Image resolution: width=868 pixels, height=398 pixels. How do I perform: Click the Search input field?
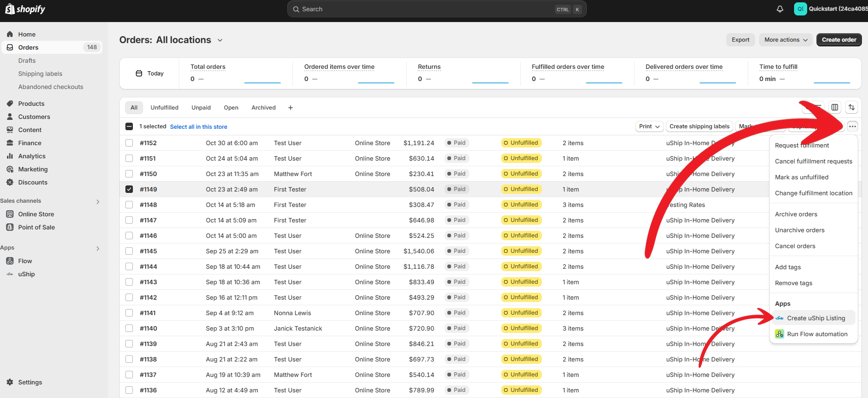click(437, 9)
